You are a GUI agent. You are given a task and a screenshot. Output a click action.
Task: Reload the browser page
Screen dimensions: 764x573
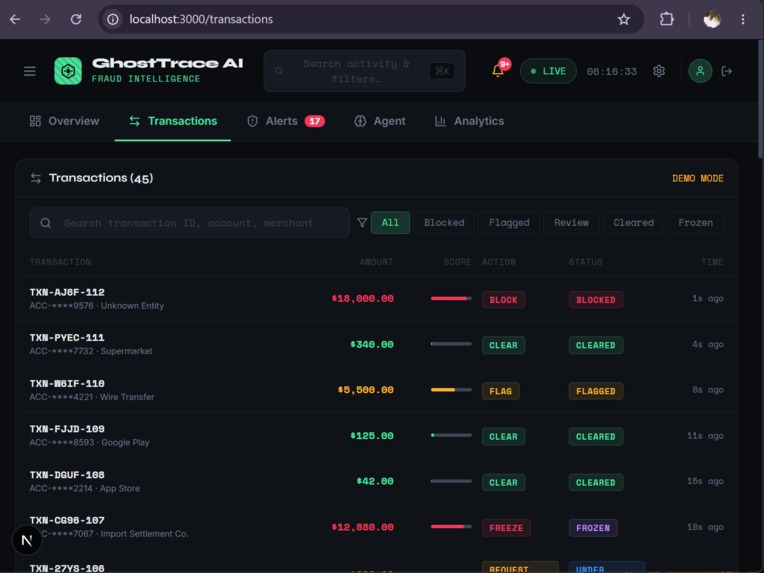pos(76,19)
